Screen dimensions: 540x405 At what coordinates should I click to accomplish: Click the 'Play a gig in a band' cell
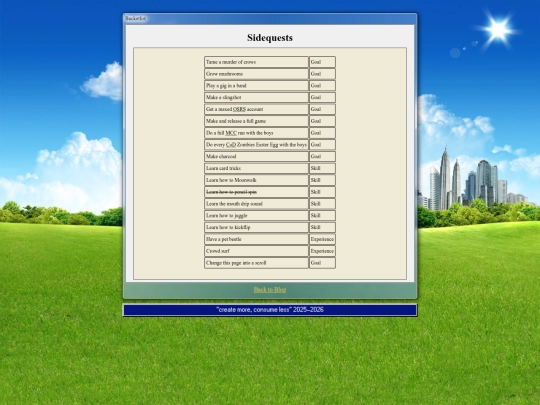(256, 85)
